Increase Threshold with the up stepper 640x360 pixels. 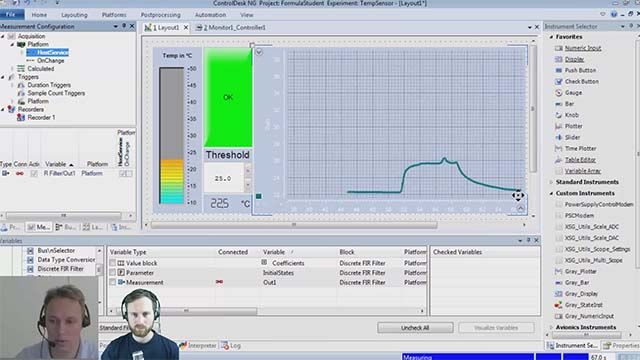click(248, 170)
